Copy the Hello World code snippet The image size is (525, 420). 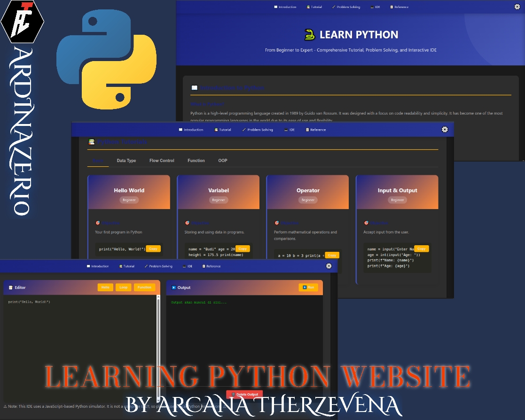click(153, 249)
